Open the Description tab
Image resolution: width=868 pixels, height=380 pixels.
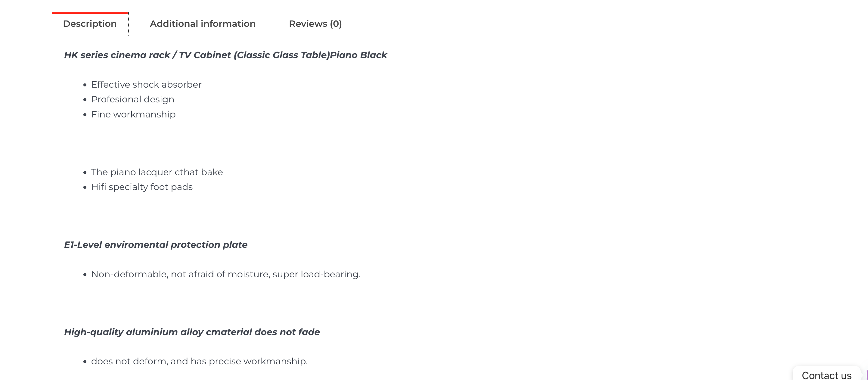coord(90,23)
